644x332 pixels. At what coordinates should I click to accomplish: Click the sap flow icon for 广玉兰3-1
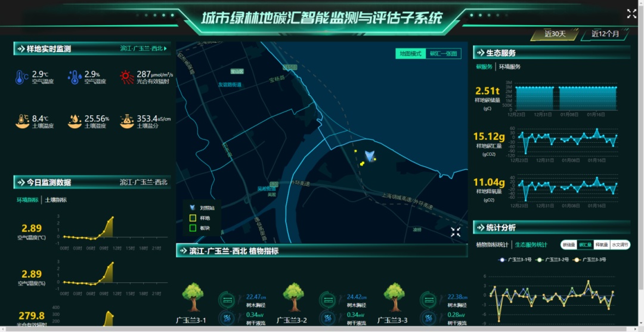click(x=226, y=318)
